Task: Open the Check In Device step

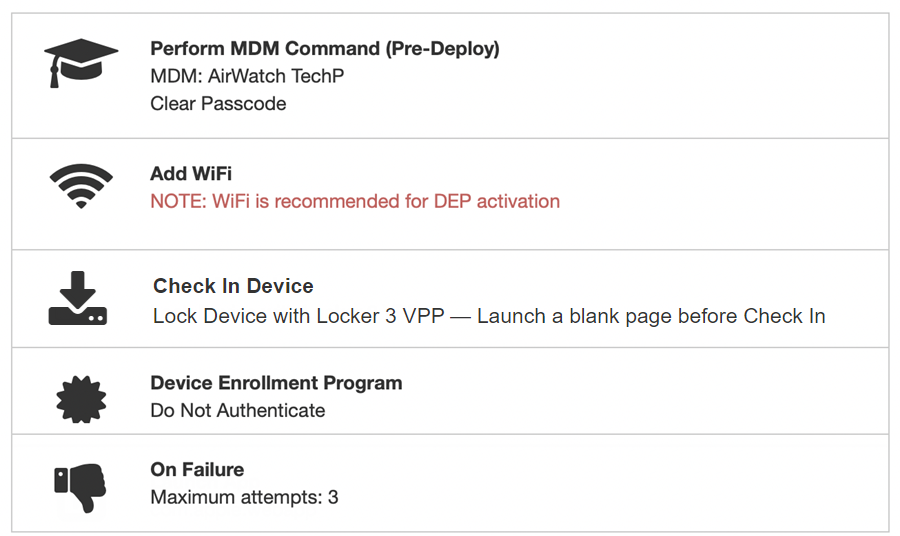Action: (x=233, y=286)
